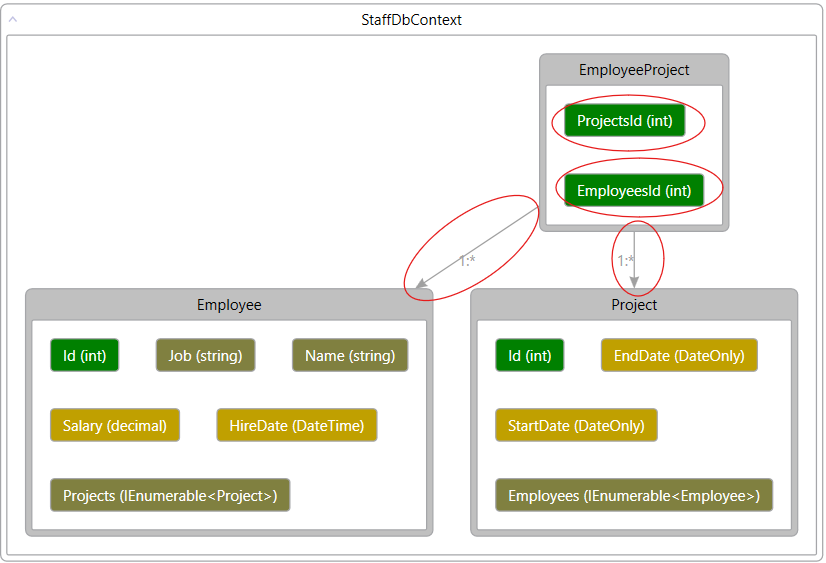Select the Name (string) property

(350, 355)
